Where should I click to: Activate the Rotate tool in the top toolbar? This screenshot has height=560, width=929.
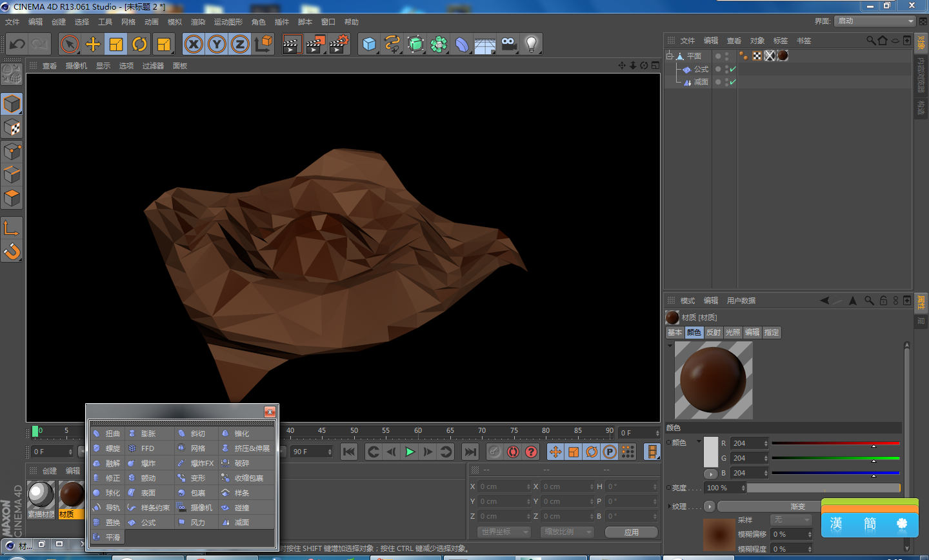tap(139, 44)
